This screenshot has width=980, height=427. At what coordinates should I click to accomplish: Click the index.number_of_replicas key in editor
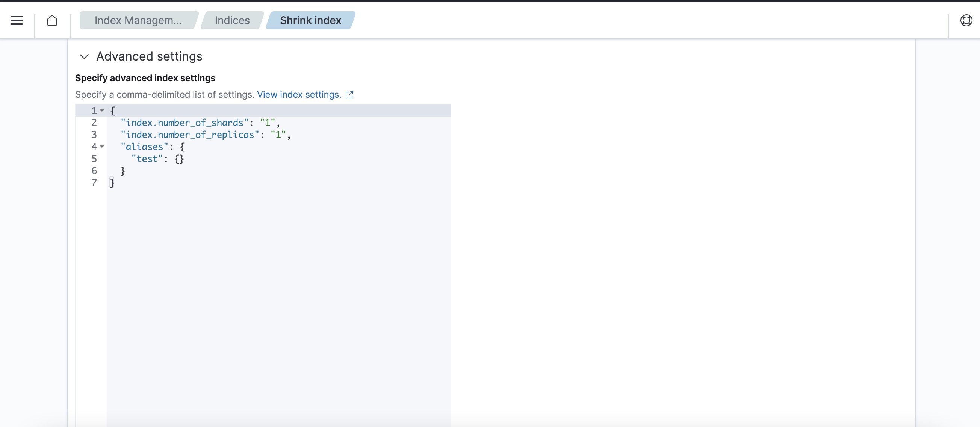pos(190,135)
